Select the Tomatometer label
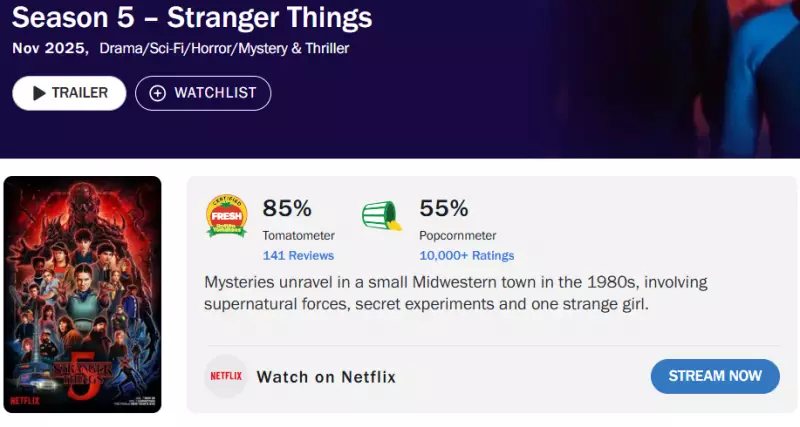 click(x=298, y=236)
